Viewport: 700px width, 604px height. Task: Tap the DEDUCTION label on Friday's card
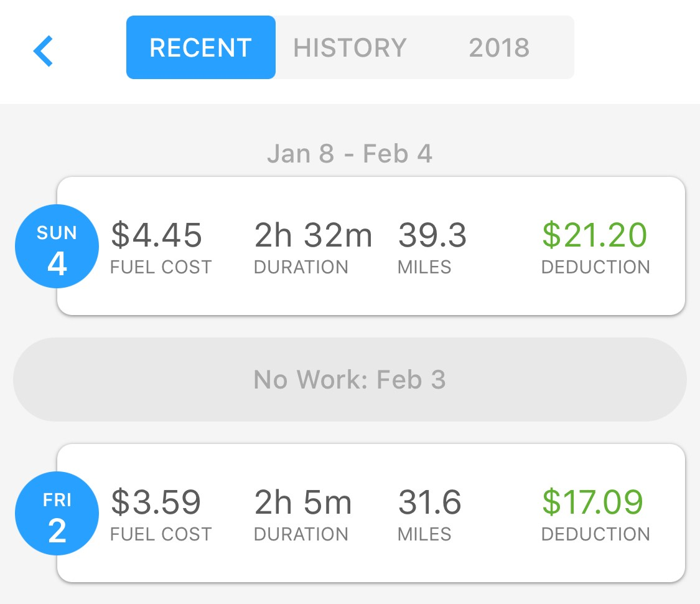point(595,534)
